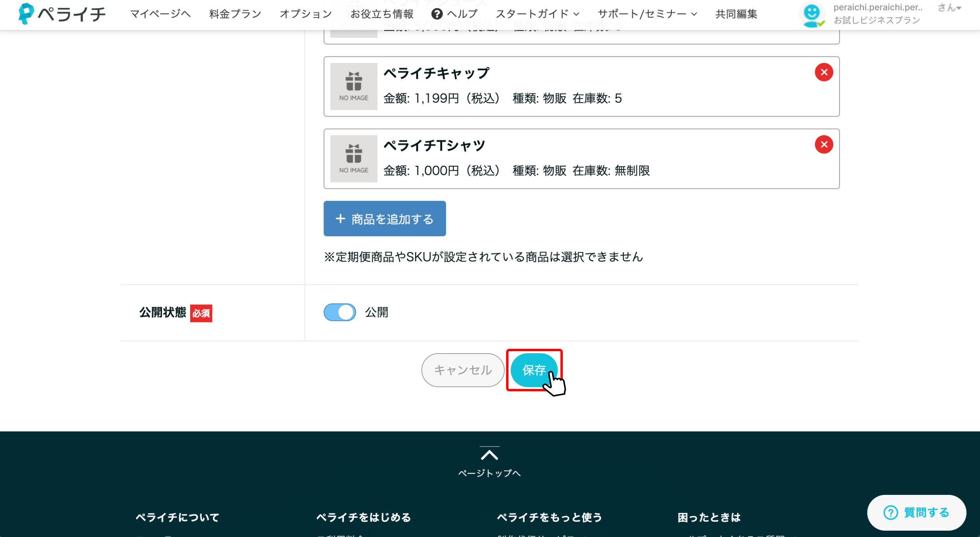This screenshot has width=980, height=537.
Task: Click the ペライチキャップ NO IMAGE thumbnail
Action: 353,86
